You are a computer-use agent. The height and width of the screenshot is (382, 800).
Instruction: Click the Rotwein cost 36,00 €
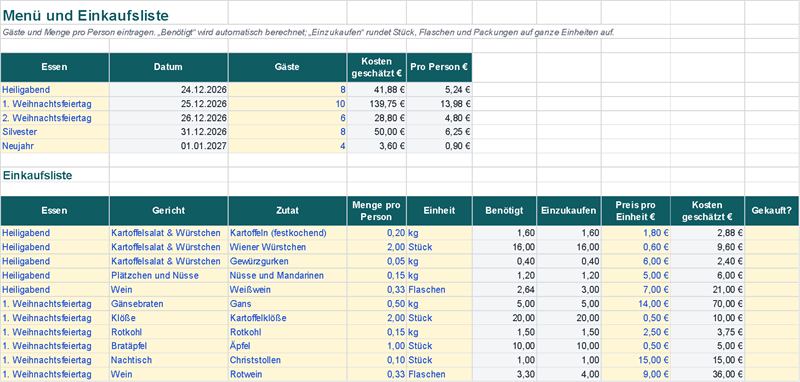click(707, 374)
